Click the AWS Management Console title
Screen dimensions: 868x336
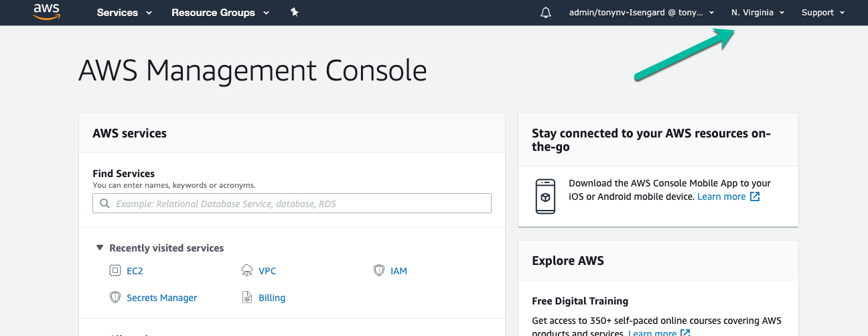tap(252, 70)
